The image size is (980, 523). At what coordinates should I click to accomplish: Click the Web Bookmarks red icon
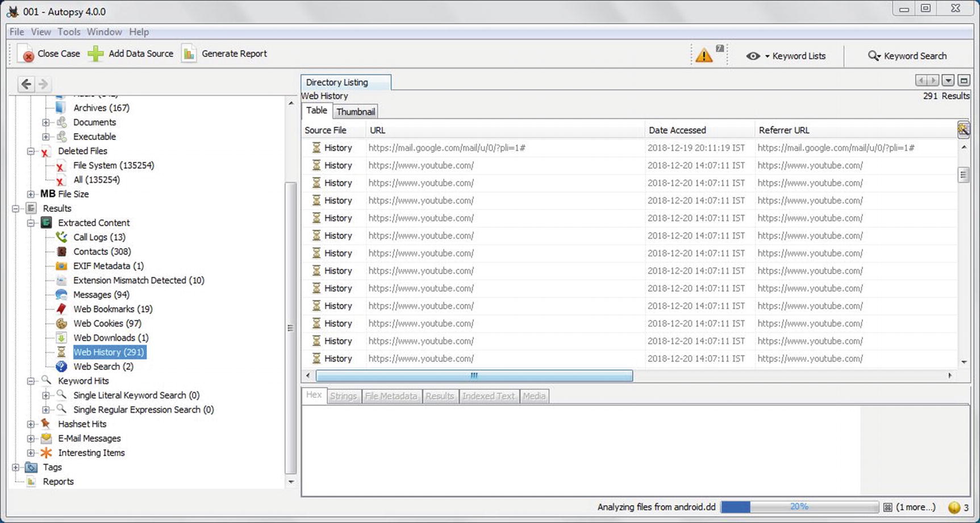click(x=61, y=309)
